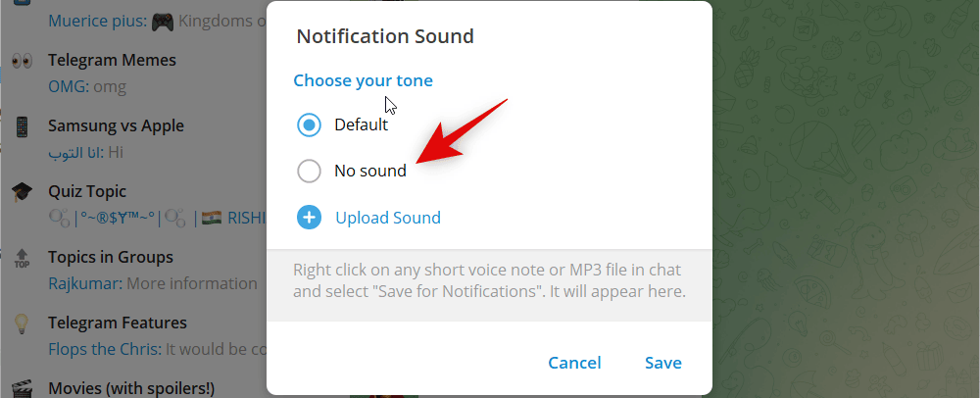Viewport: 980px width, 398px height.
Task: Open the "Telegram Features" chat title
Action: [118, 323]
